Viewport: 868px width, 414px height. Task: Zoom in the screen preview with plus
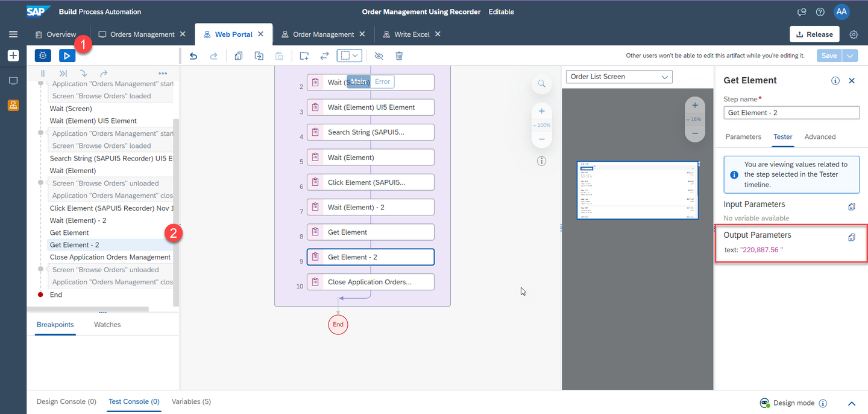click(695, 105)
